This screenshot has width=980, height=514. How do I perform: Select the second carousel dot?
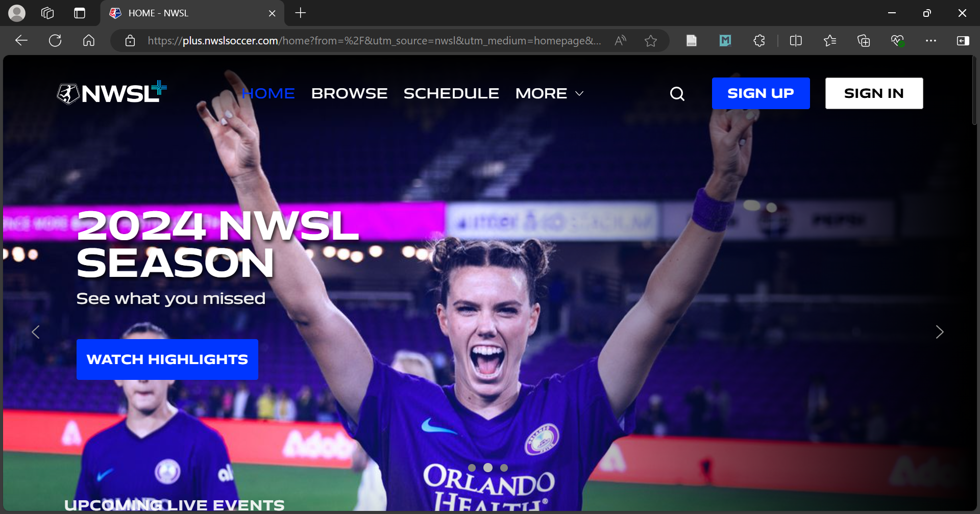[488, 468]
